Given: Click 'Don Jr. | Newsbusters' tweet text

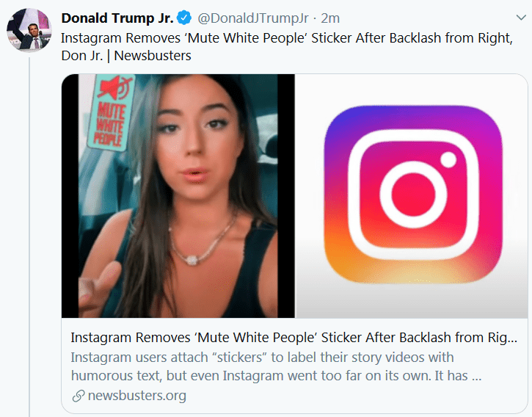Looking at the screenshot, I should tap(125, 57).
